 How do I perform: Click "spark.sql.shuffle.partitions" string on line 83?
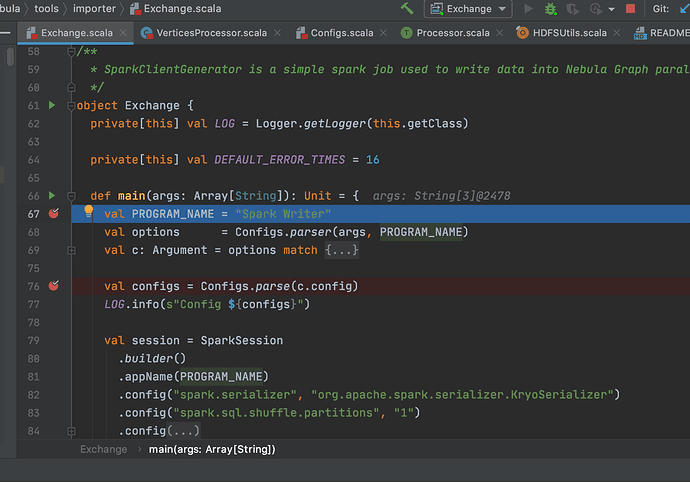click(x=276, y=413)
